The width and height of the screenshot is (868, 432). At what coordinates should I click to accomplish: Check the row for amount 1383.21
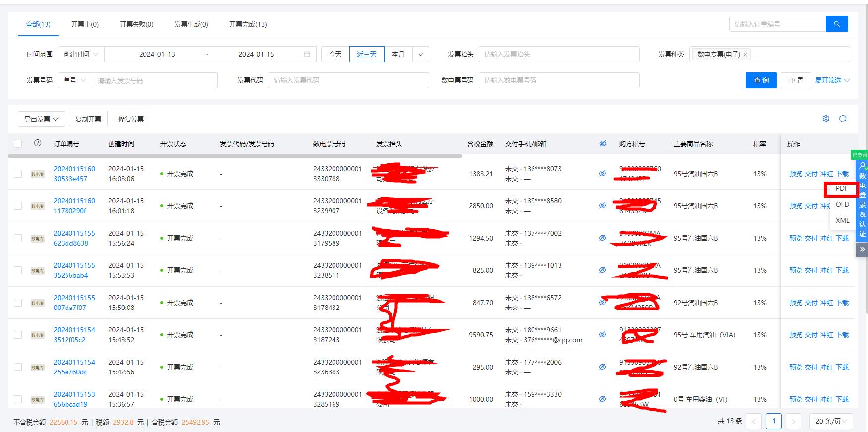click(18, 174)
